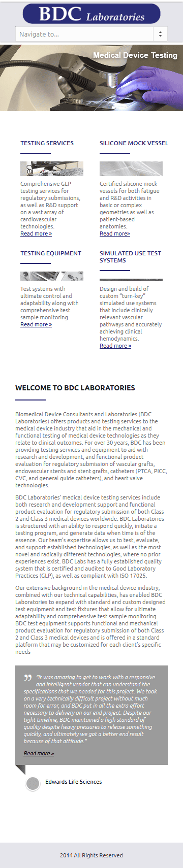Screen dimensions: 183x868
Task: Click the Testing Services thumbnail image
Action: (x=52, y=169)
